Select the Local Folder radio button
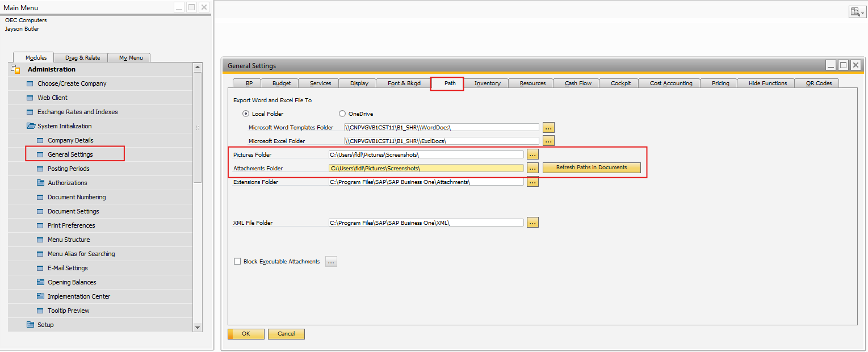The height and width of the screenshot is (352, 868). point(246,114)
